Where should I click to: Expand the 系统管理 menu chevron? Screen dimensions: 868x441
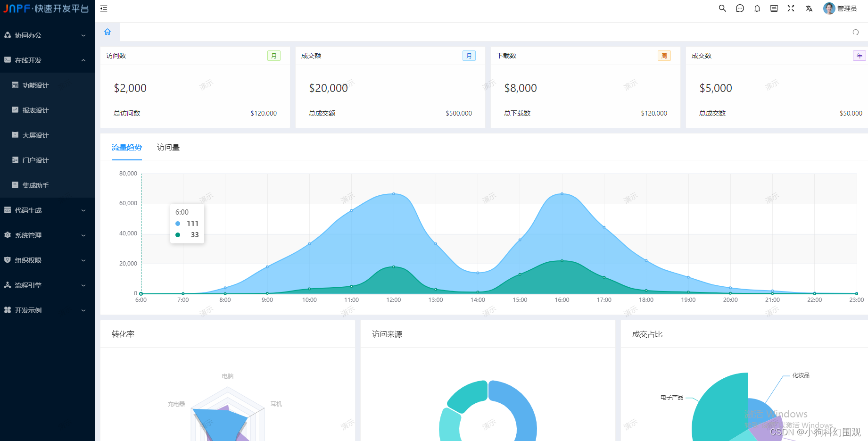point(83,235)
